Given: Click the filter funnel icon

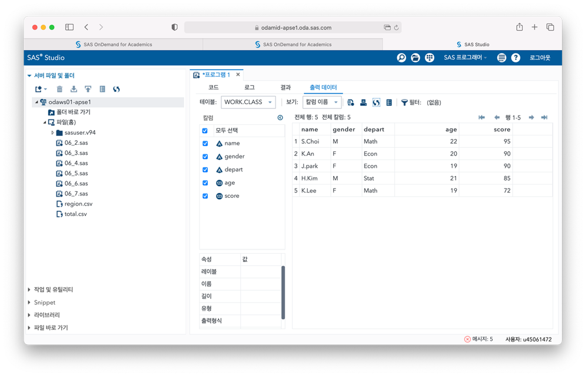Looking at the screenshot, I should pos(404,103).
